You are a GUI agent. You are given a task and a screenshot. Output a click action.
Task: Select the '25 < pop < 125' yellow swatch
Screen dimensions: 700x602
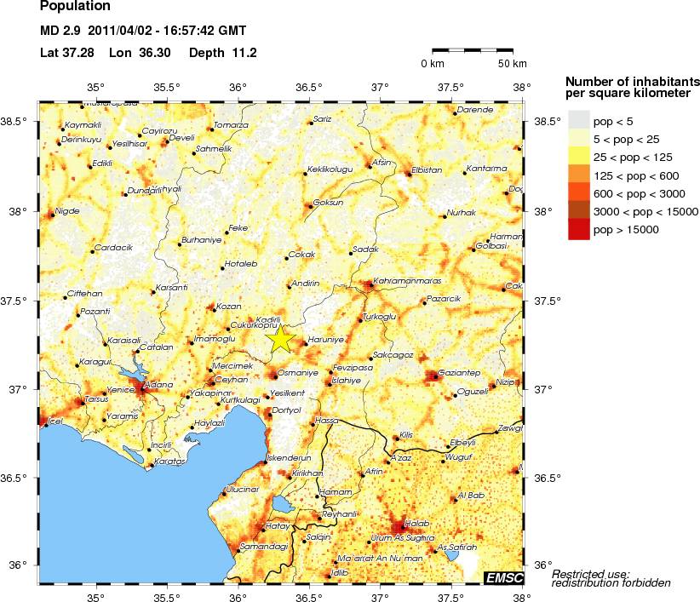pos(579,156)
